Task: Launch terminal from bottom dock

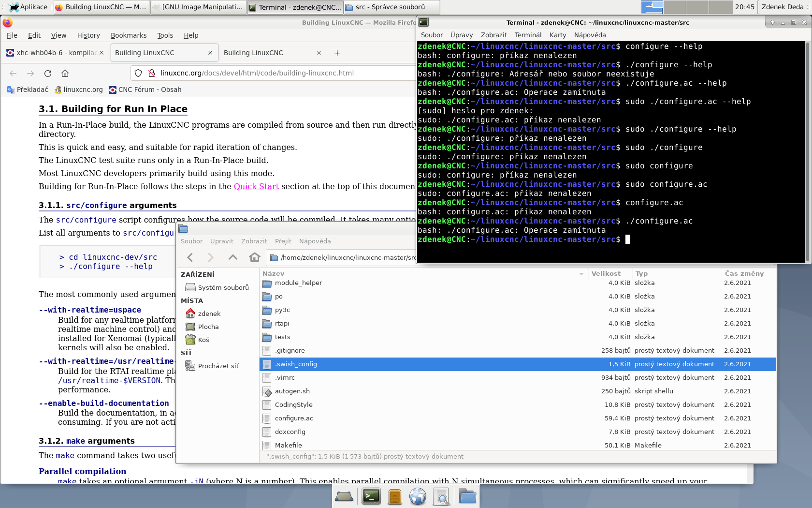Action: pyautogui.click(x=371, y=496)
